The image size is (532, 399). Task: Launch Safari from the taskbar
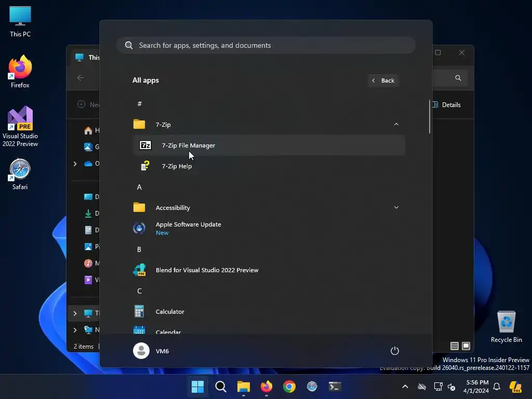point(312,387)
